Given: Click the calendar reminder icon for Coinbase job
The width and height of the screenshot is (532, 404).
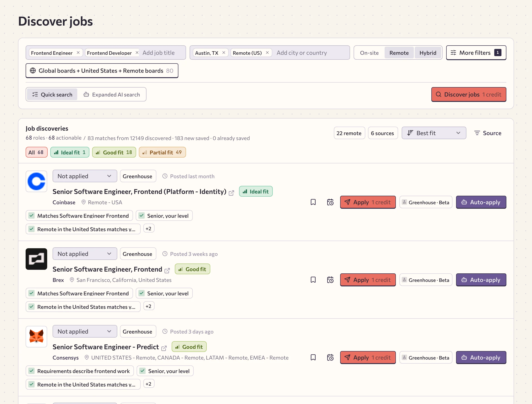Looking at the screenshot, I should 330,202.
